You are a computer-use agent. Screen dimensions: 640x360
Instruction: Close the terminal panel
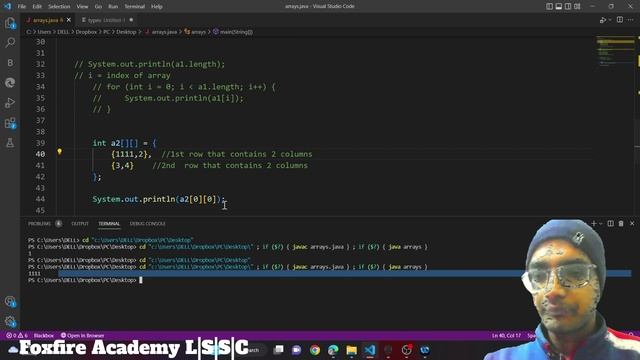tap(632, 224)
